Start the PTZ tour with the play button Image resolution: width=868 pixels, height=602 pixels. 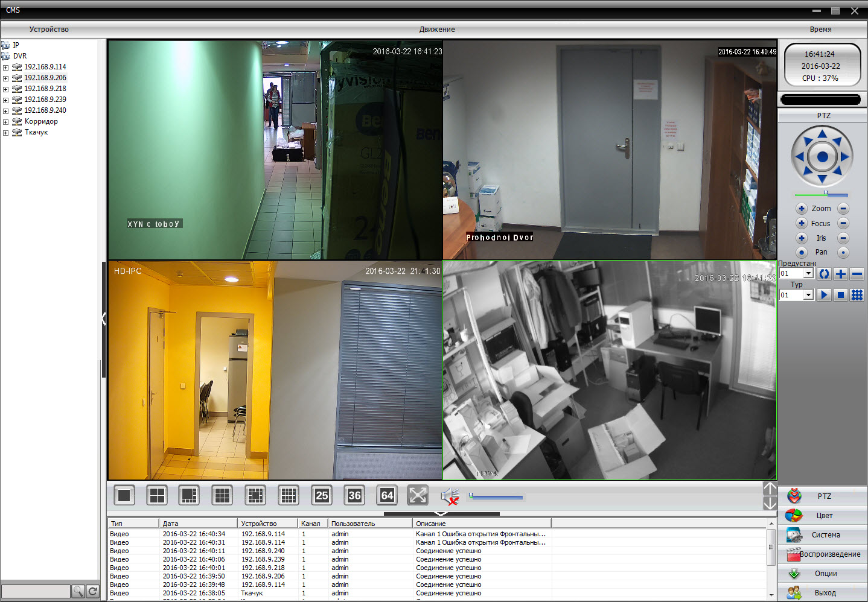(824, 295)
